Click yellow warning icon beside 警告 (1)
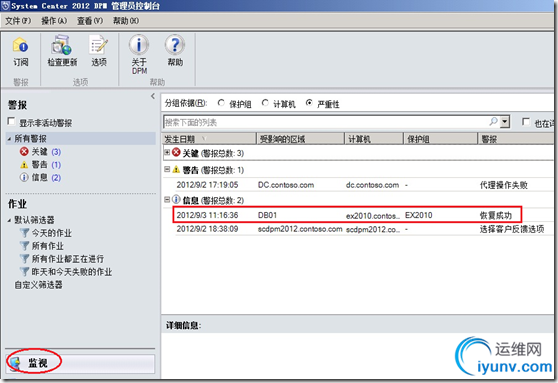The image size is (558, 383). pos(24,165)
